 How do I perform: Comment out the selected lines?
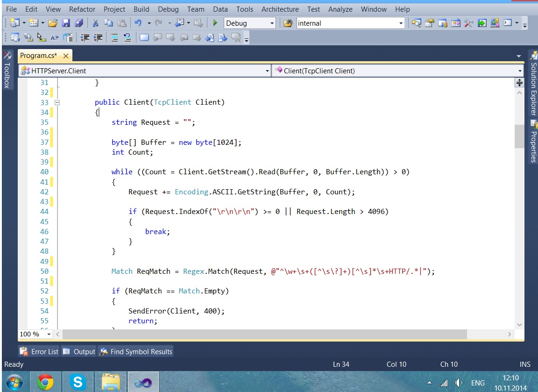115,38
